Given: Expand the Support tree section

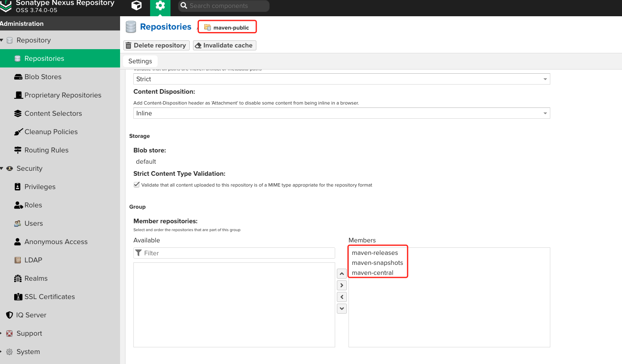Looking at the screenshot, I should pyautogui.click(x=1, y=334).
